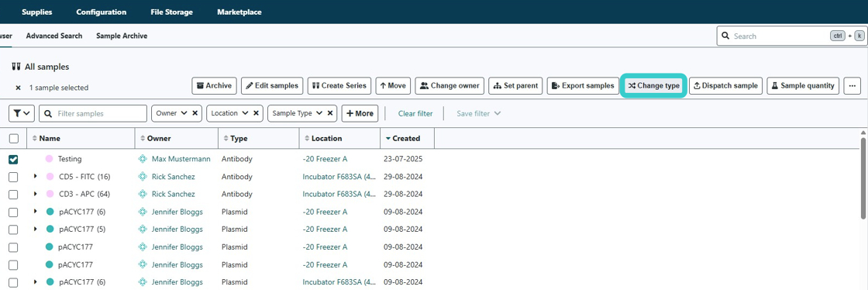Screen dimensions: 868x290
Task: Open the File Storage menu
Action: (x=171, y=12)
